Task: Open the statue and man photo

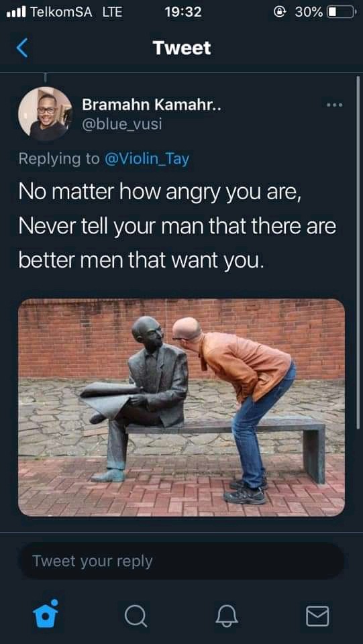Action: (x=181, y=407)
